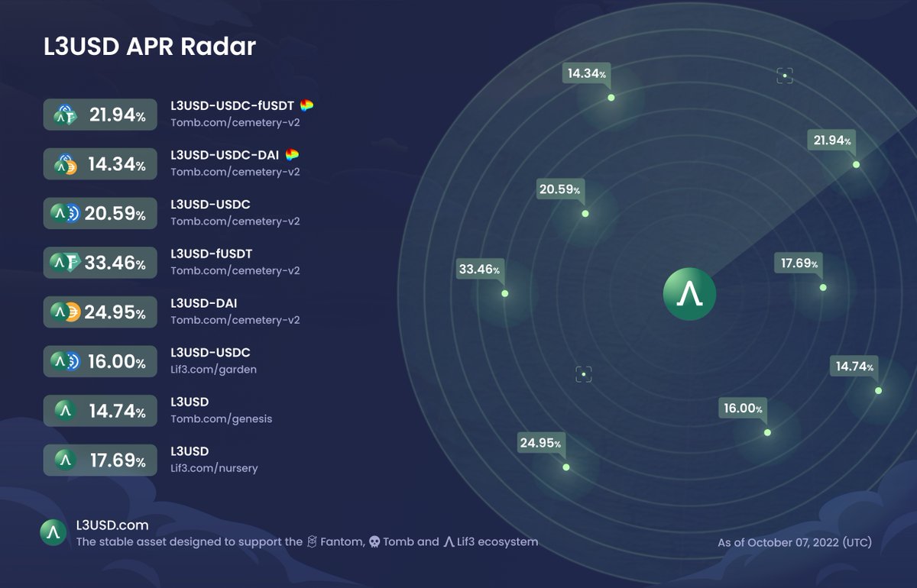Click the L3USD-USDC-DAI pool name

point(226,155)
